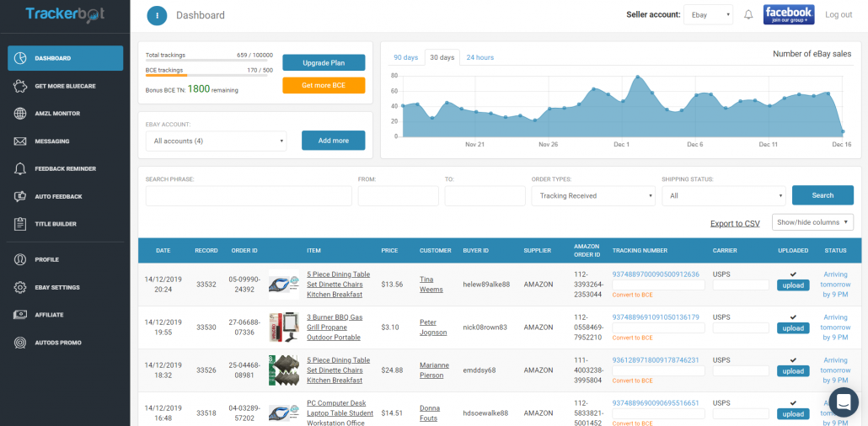Click Export to CSV link
868x426 pixels.
pyautogui.click(x=735, y=223)
